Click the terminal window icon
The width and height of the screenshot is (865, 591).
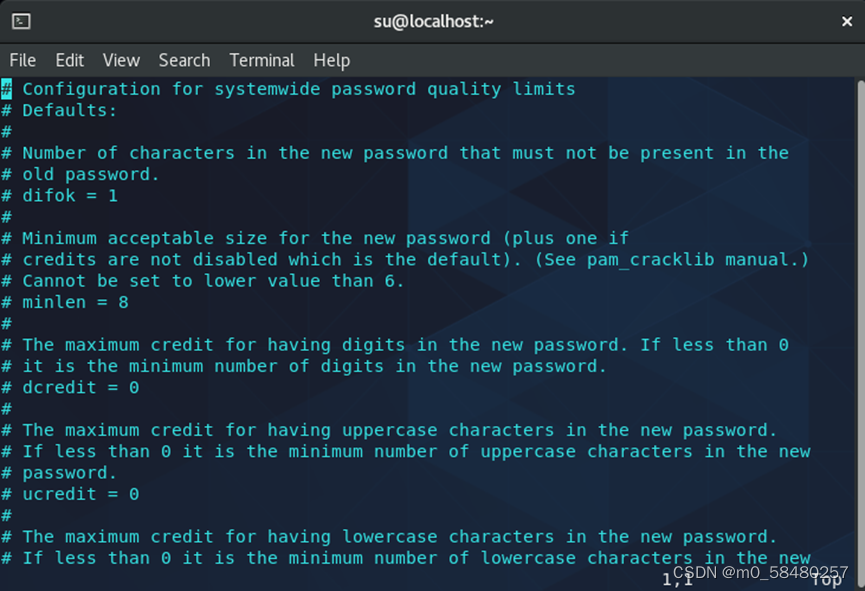21,20
